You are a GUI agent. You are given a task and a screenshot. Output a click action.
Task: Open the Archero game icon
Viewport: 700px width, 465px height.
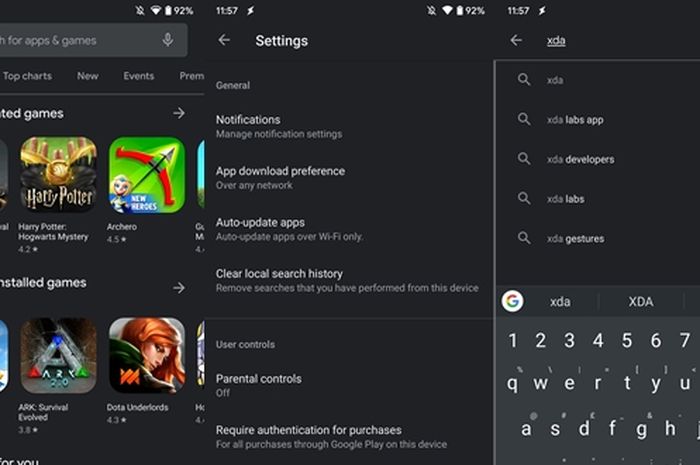[147, 175]
